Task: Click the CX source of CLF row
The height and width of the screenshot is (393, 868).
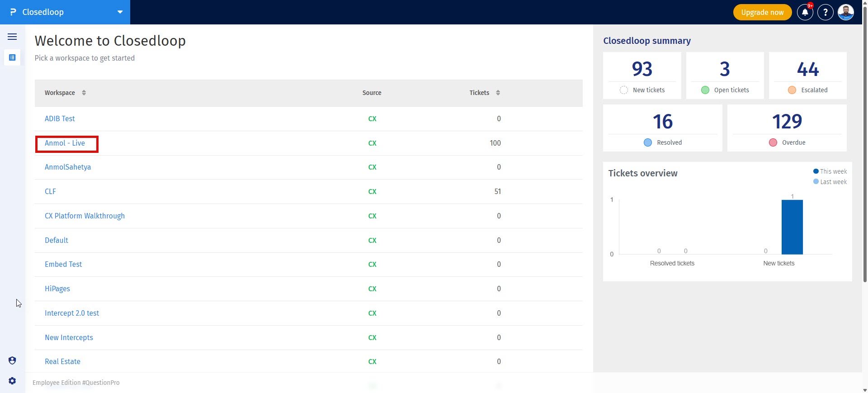Action: click(372, 191)
